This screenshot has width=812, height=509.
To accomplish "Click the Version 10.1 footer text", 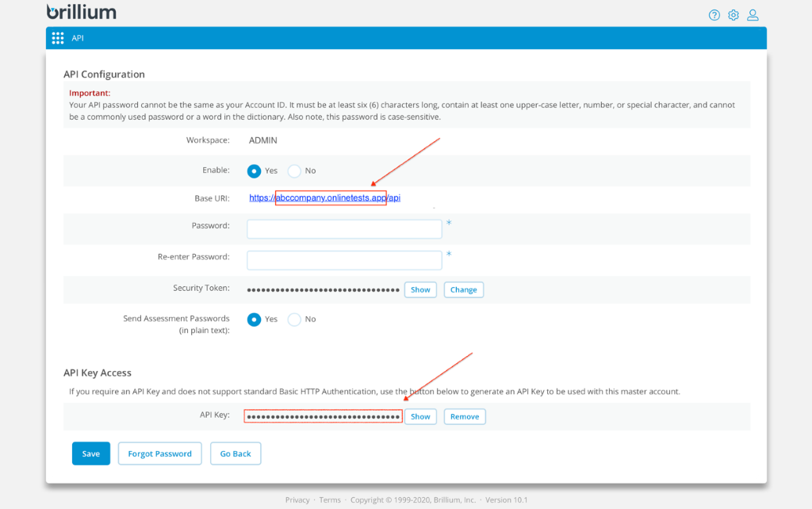I will (x=506, y=500).
